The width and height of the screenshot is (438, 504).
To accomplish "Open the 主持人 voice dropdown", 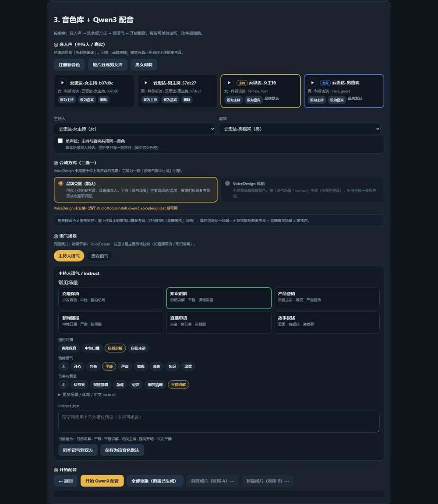I will (x=134, y=129).
